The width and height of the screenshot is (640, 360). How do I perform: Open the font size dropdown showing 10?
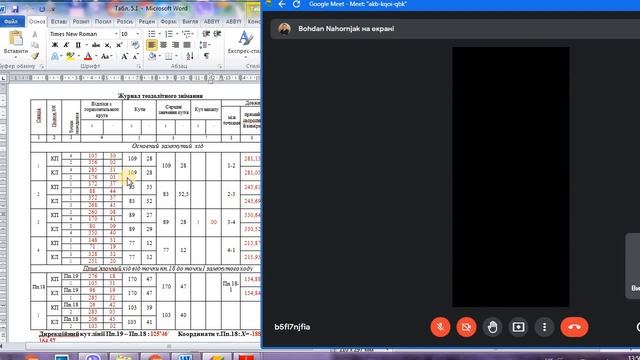click(x=138, y=34)
